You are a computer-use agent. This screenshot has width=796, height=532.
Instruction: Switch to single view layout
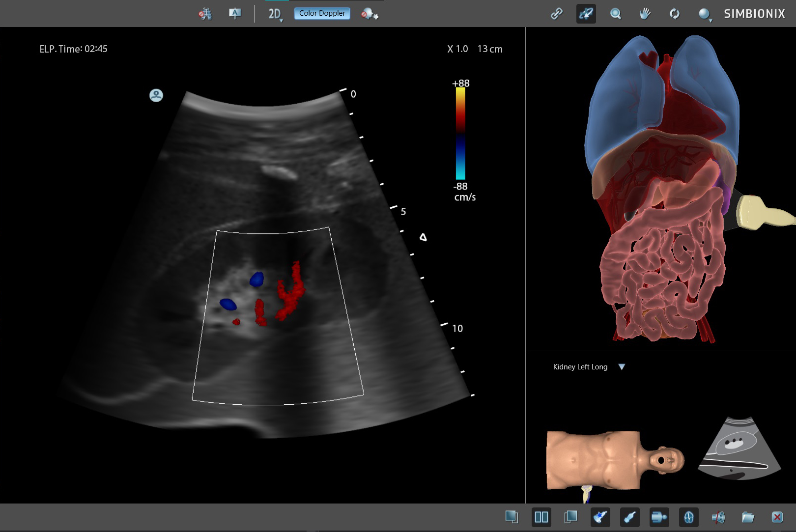click(512, 517)
